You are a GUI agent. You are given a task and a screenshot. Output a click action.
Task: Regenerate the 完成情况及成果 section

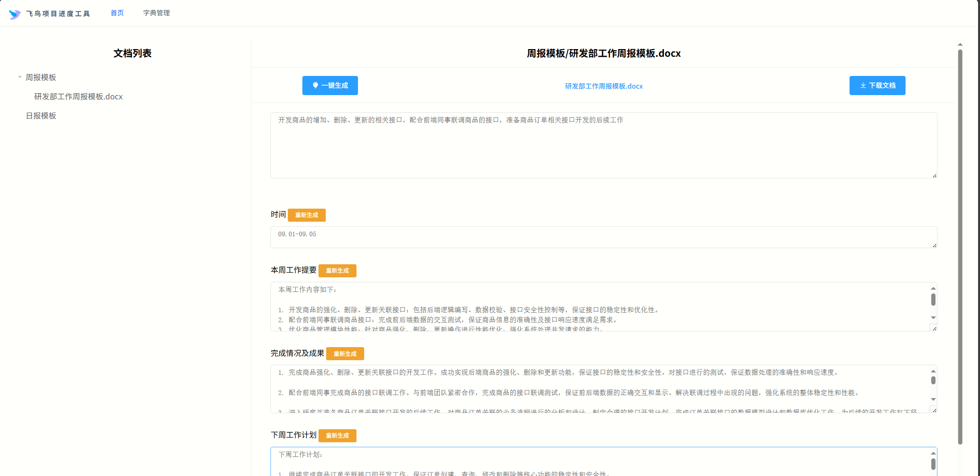[x=345, y=354]
